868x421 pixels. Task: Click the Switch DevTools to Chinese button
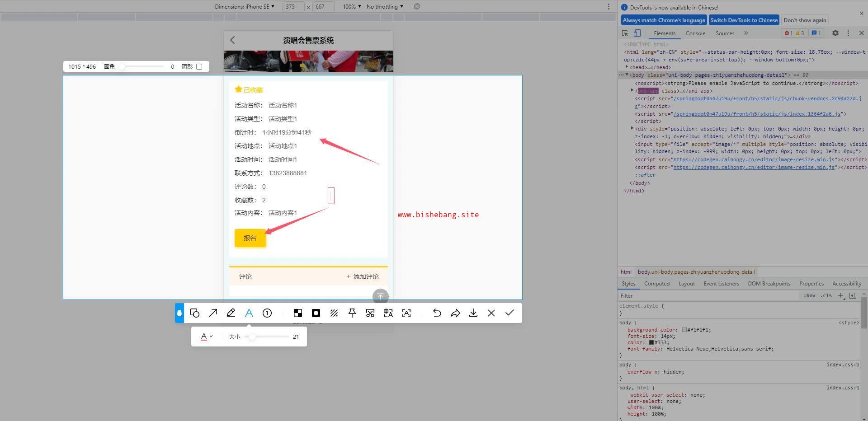744,20
